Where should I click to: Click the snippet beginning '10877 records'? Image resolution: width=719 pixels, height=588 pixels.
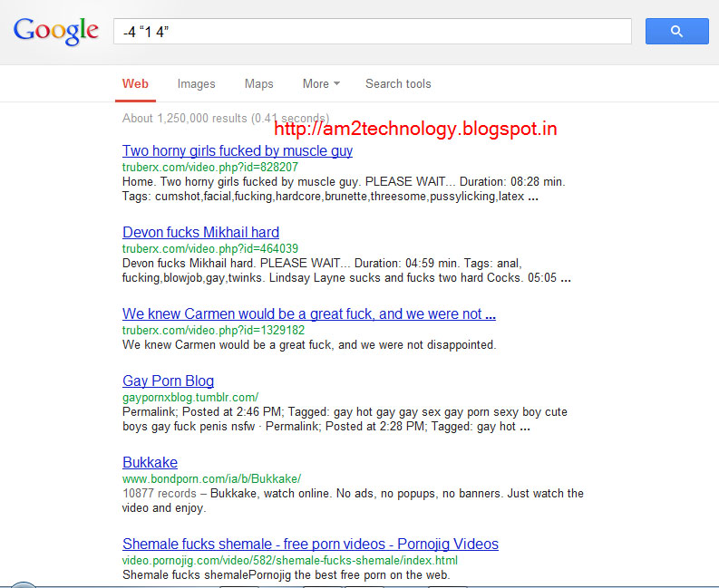point(353,501)
